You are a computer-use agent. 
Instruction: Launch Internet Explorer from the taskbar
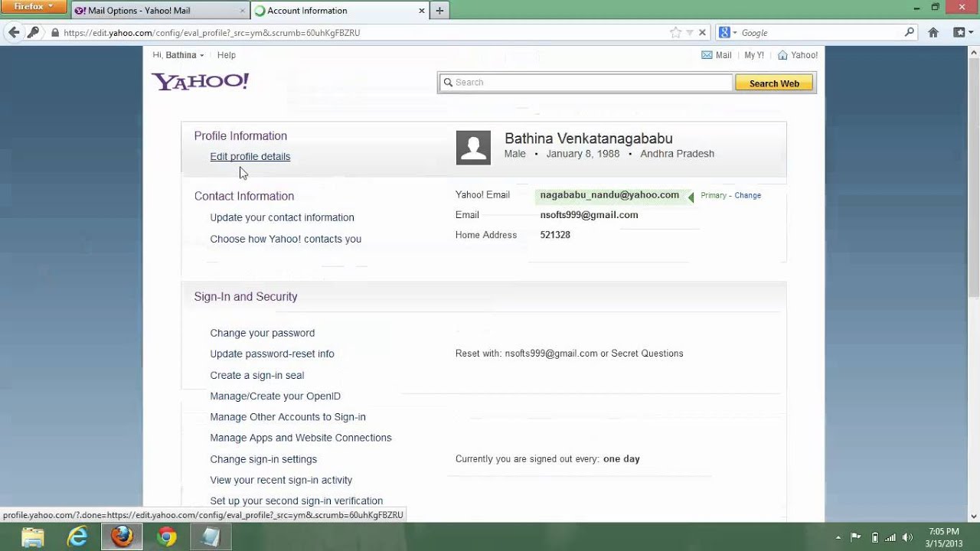77,537
